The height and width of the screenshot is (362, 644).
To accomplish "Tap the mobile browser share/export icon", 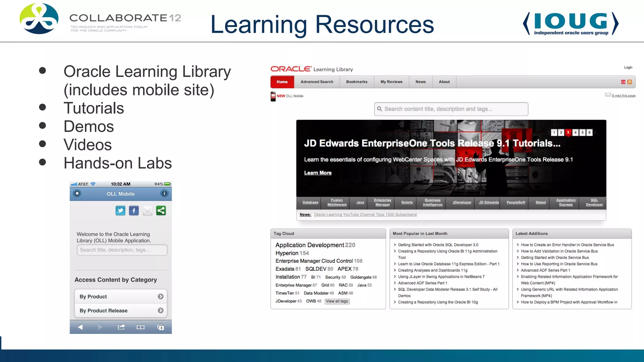I will coord(121,327).
